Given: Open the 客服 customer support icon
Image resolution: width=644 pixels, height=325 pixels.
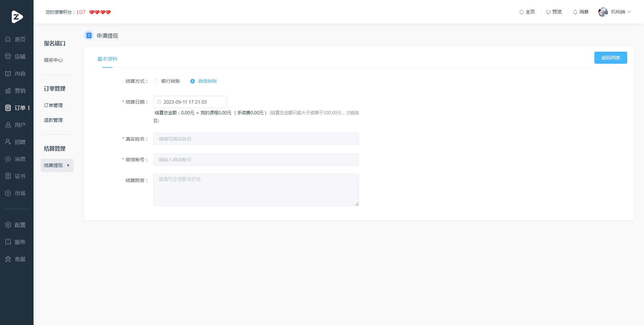Looking at the screenshot, I should point(8,259).
